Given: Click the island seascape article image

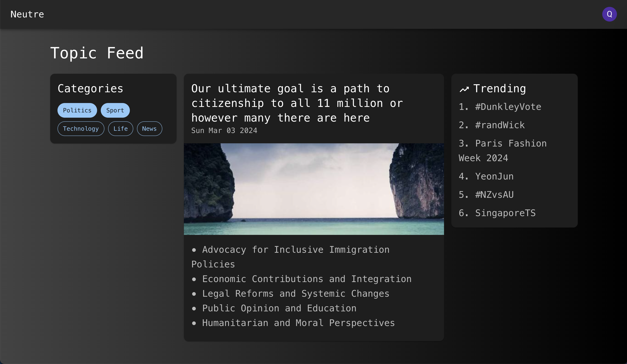Looking at the screenshot, I should point(314,189).
